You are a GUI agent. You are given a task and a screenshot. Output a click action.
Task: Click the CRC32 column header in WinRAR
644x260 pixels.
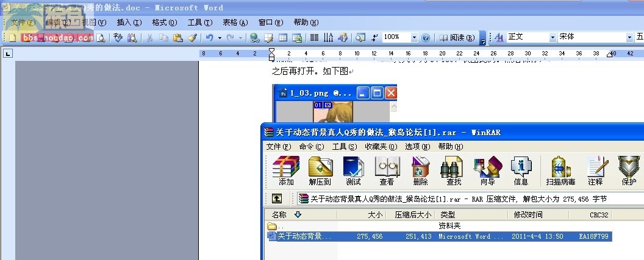pyautogui.click(x=590, y=214)
